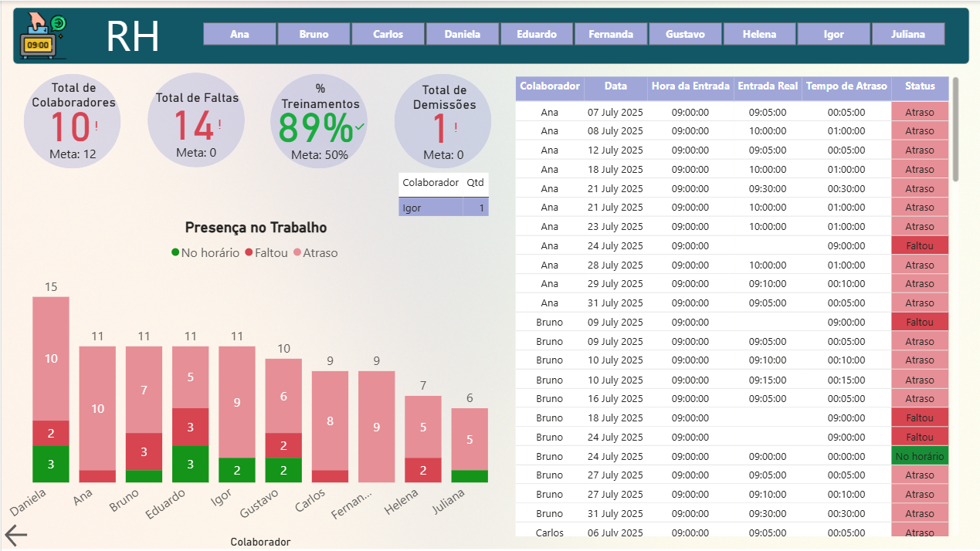Screen dimensions: 980x551
Task: Select the Igor row in Demissões table
Action: (x=443, y=208)
